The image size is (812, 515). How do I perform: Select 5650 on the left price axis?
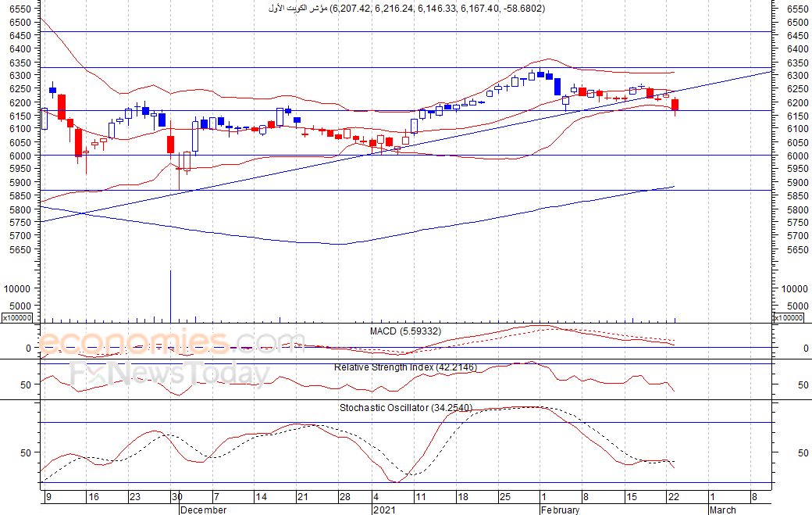click(x=20, y=250)
